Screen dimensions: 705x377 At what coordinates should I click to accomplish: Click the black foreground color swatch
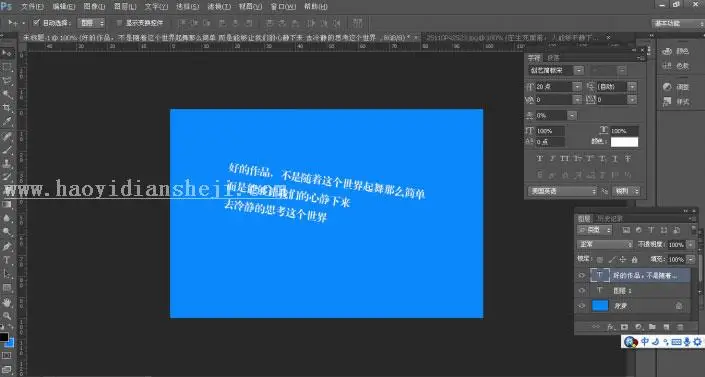[x=4, y=337]
